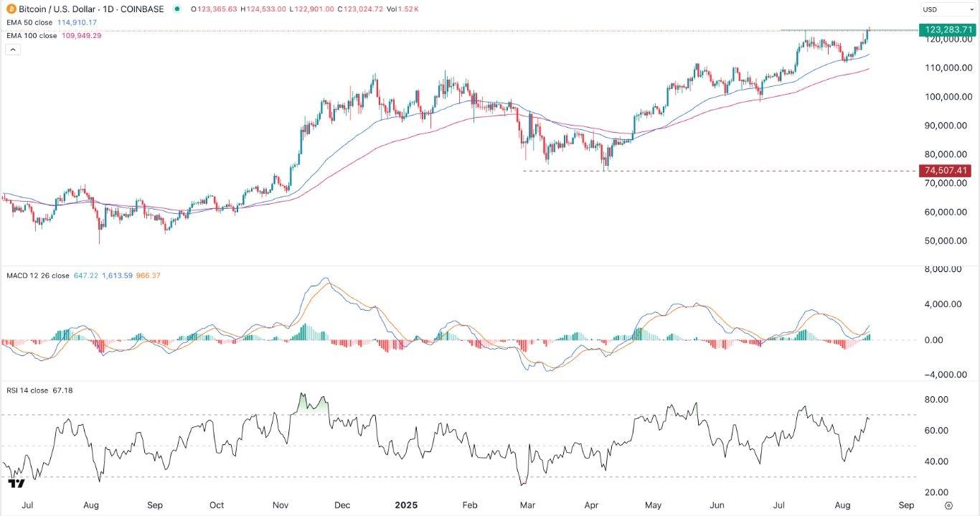Collapse the indicator legend with chevron

12,50
